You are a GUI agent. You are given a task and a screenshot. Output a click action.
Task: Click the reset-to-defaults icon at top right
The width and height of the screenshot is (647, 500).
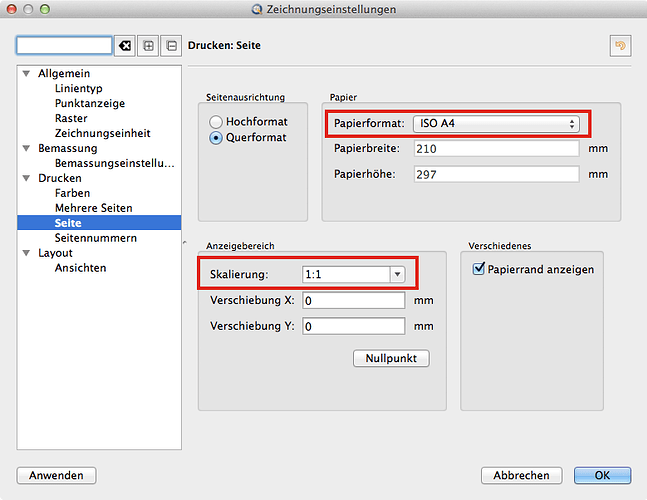click(x=620, y=46)
